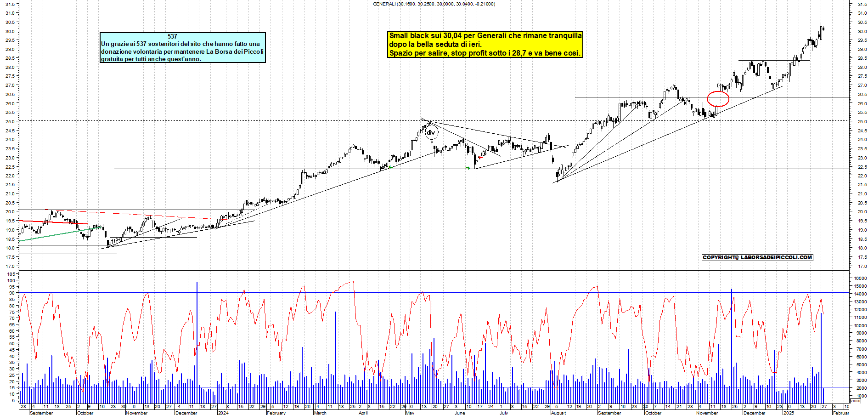The width and height of the screenshot is (868, 415).
Task: Click the 'May' month label on the date axis
Action: pos(410,413)
